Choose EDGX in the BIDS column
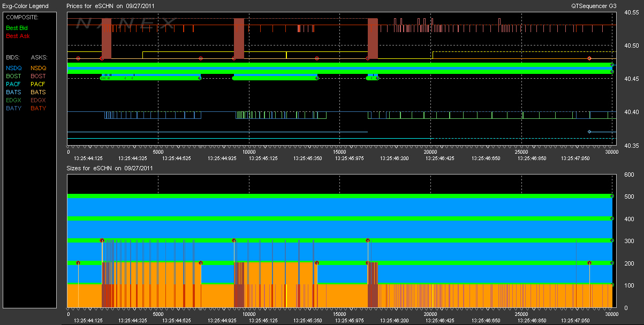 (14, 100)
